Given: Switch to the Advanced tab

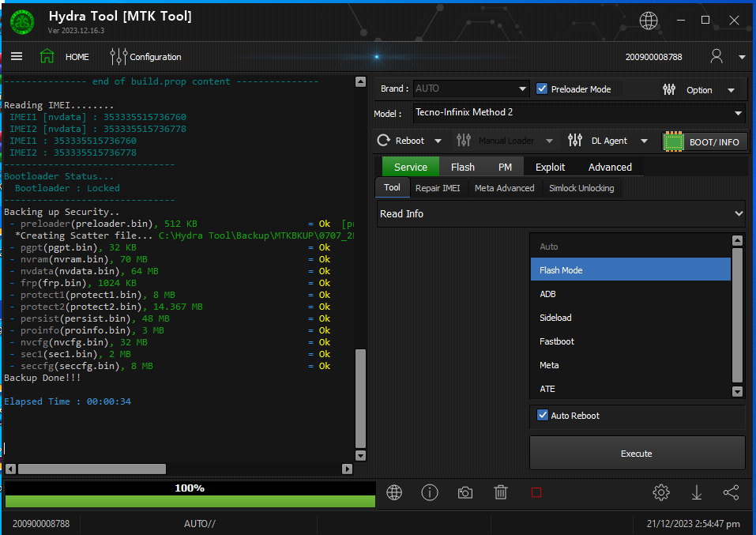Looking at the screenshot, I should click(x=610, y=167).
